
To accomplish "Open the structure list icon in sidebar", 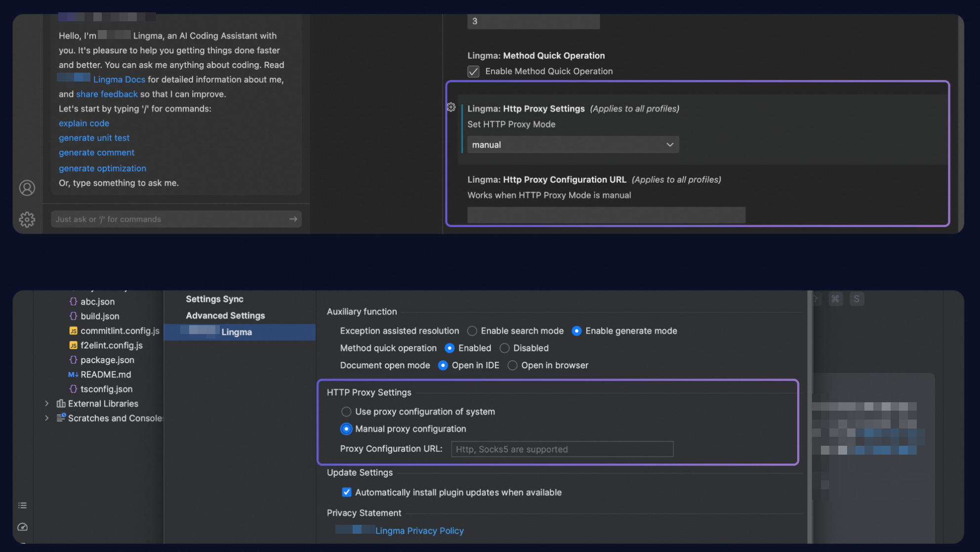I will (23, 505).
